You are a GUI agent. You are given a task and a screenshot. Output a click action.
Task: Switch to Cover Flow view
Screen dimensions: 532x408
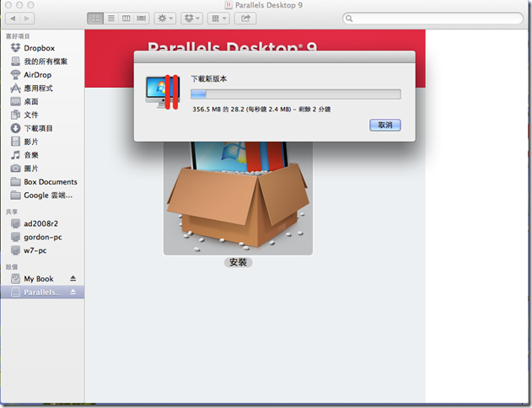(141, 19)
